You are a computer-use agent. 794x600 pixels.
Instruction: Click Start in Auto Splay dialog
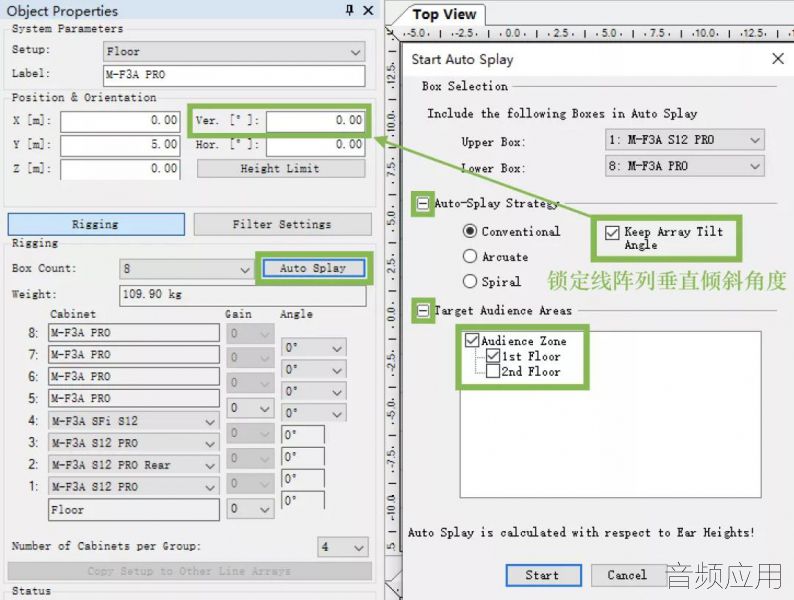(543, 575)
